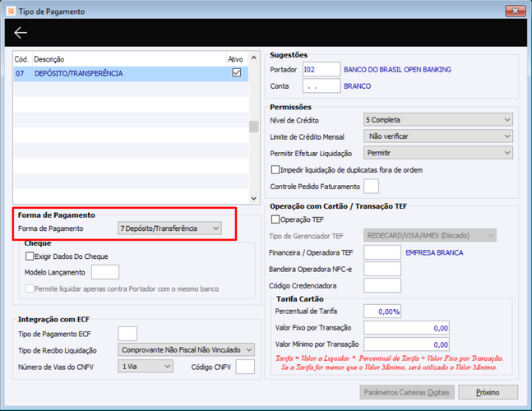
Task: Click Parâmetros Carteiras Digitais button
Action: click(407, 392)
